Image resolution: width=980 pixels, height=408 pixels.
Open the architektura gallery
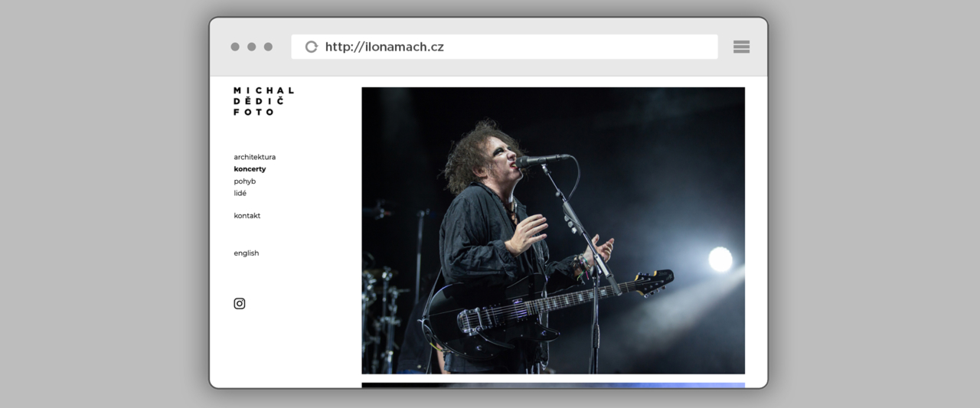(254, 157)
